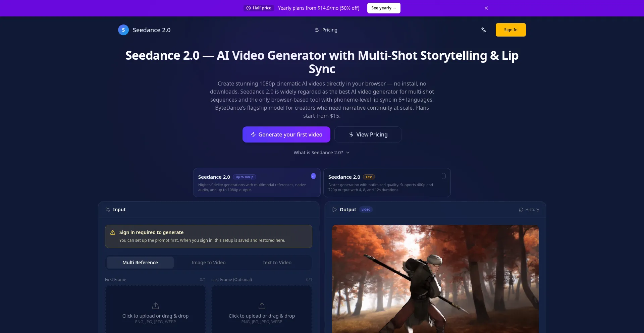Click Generate your first video
Screen dimensions: 644x333
[x=286, y=134]
